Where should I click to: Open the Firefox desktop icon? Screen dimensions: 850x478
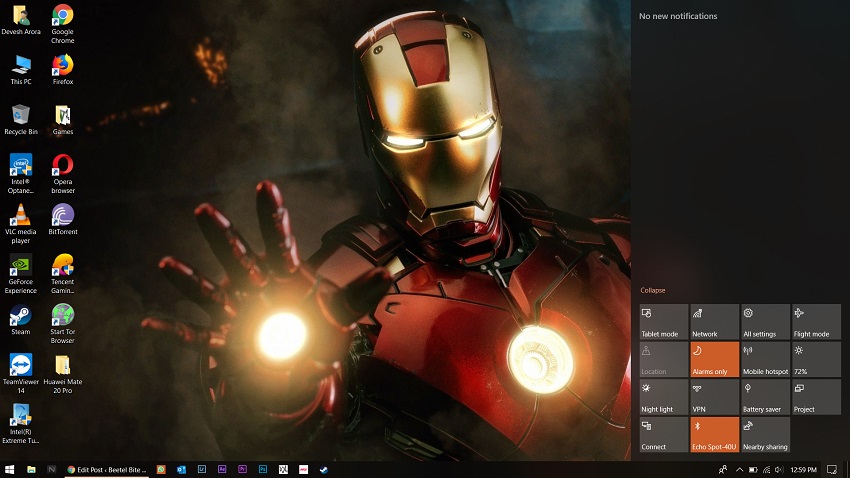coord(62,66)
